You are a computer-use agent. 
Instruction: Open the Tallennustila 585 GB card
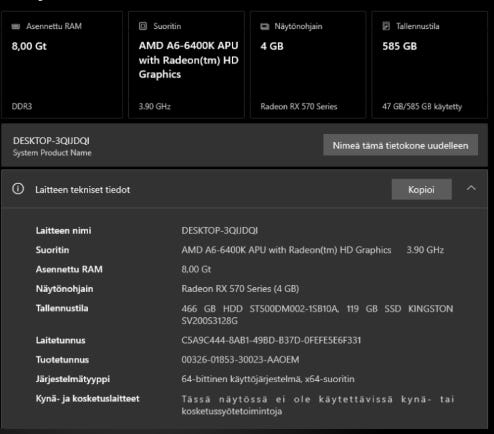coord(430,65)
